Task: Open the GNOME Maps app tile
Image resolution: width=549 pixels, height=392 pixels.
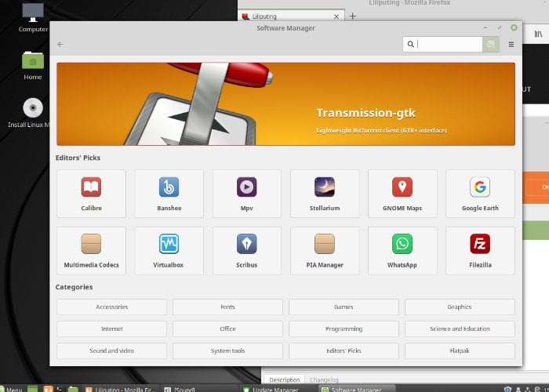Action: 402,194
